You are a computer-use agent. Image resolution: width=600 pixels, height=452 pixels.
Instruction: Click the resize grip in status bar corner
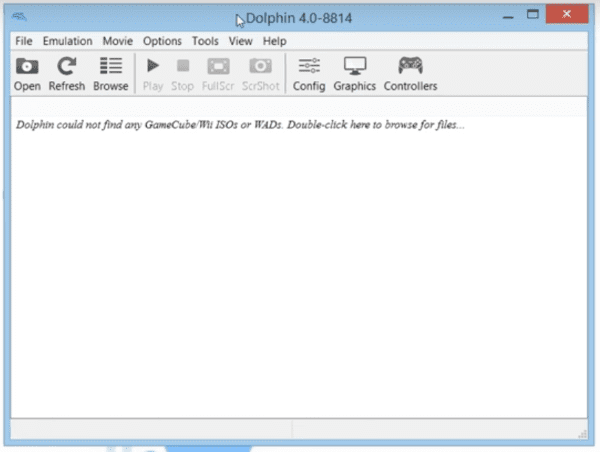(x=582, y=434)
